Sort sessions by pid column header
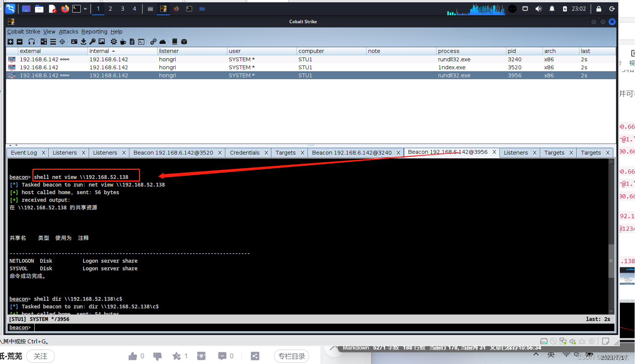 click(524, 51)
